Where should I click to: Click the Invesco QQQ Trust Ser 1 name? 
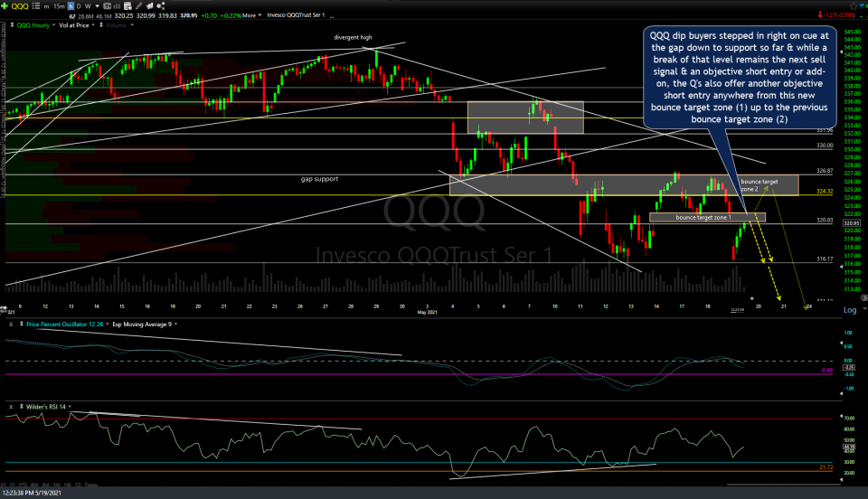click(297, 15)
